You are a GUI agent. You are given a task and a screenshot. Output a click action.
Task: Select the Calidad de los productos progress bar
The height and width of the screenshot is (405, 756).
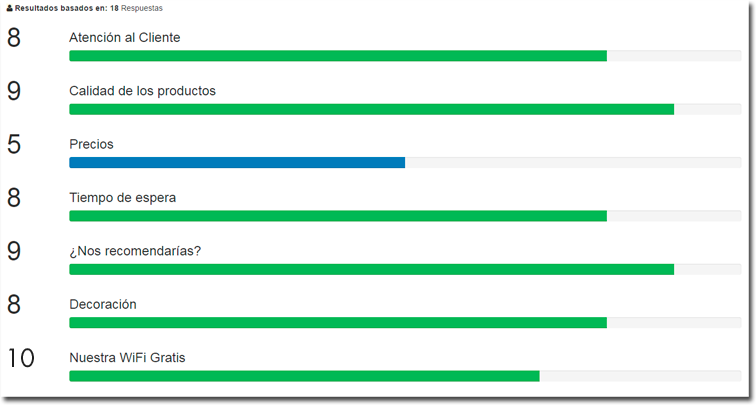tap(371, 109)
